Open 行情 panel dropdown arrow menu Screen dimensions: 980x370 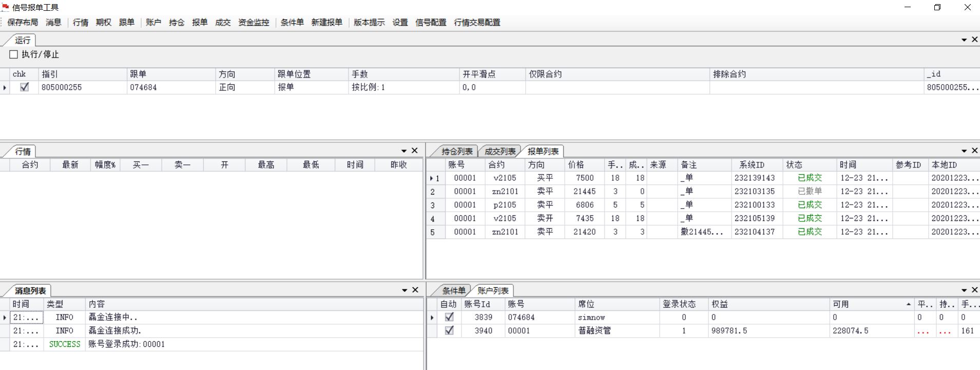point(404,151)
